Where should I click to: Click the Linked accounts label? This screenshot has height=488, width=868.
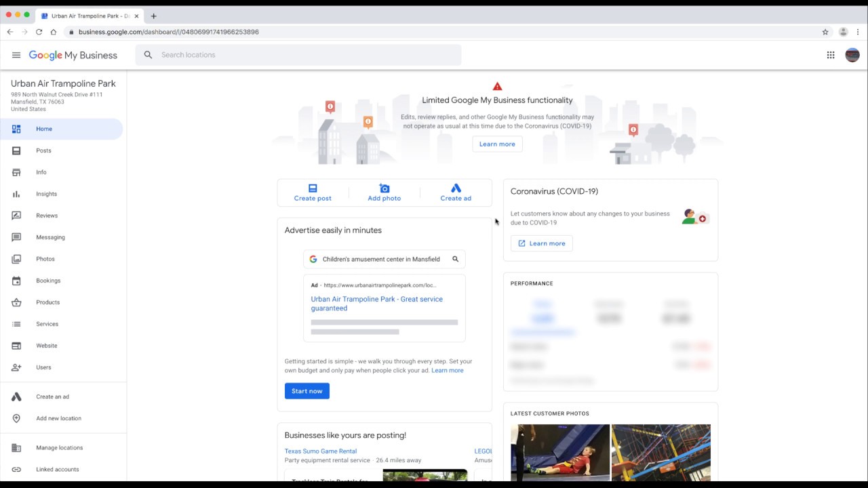tap(58, 470)
